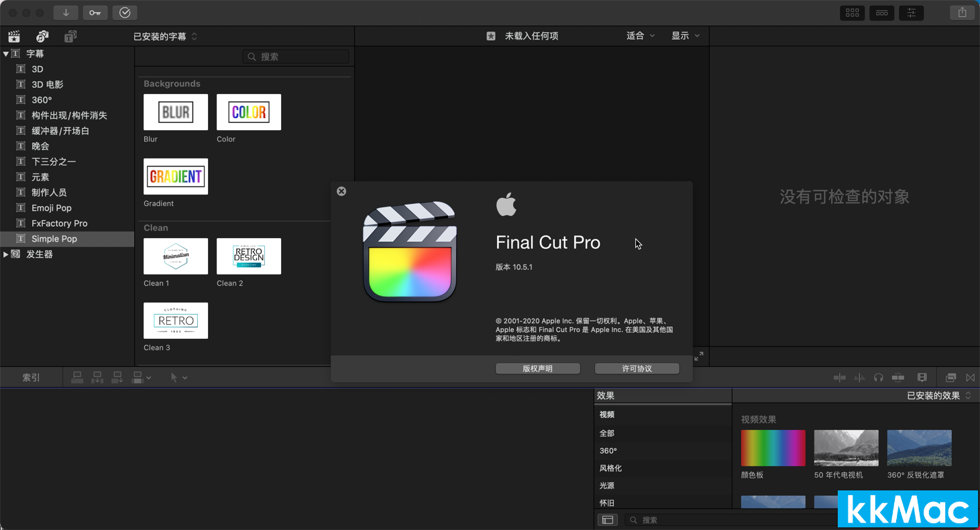Click the append clip edit icon
This screenshot has width=980, height=530.
click(117, 378)
